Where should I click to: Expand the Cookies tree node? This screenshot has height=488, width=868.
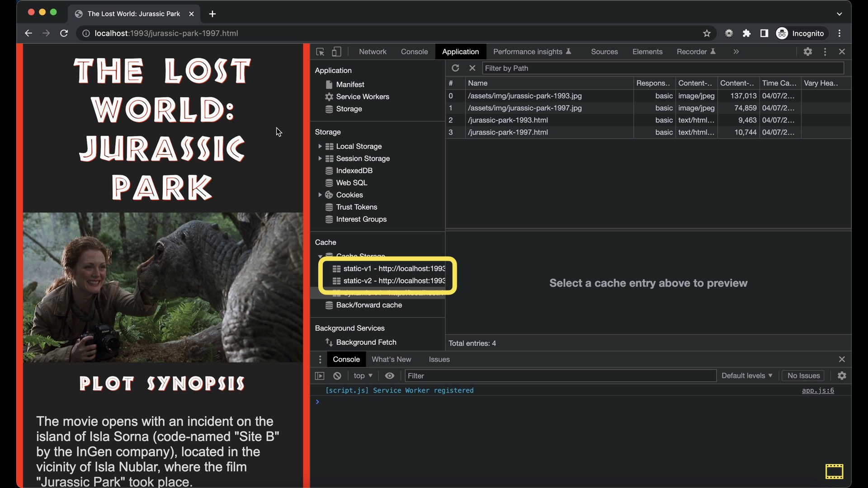(320, 195)
